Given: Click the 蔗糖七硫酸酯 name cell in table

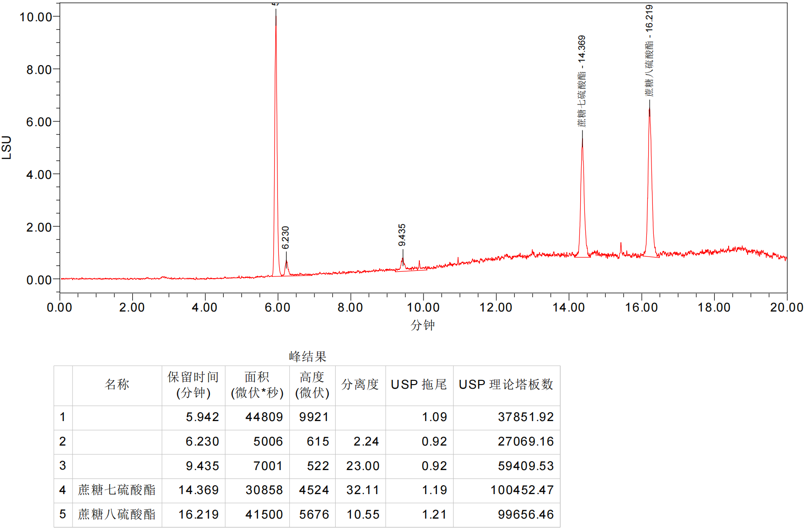Looking at the screenshot, I should pos(117,490).
